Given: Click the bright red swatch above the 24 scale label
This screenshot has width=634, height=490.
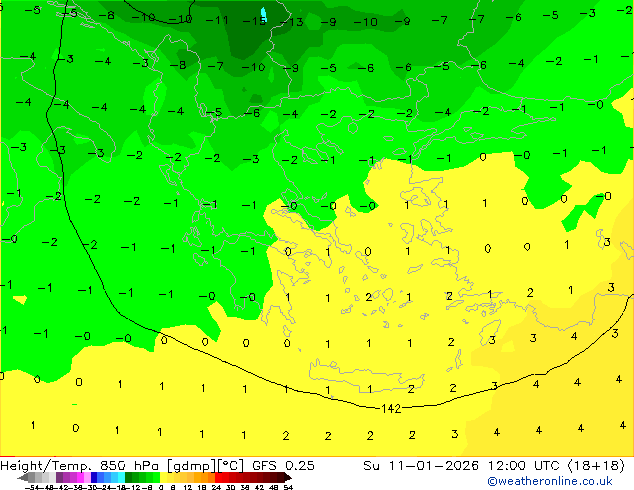Looking at the screenshot, I should pos(218,477).
